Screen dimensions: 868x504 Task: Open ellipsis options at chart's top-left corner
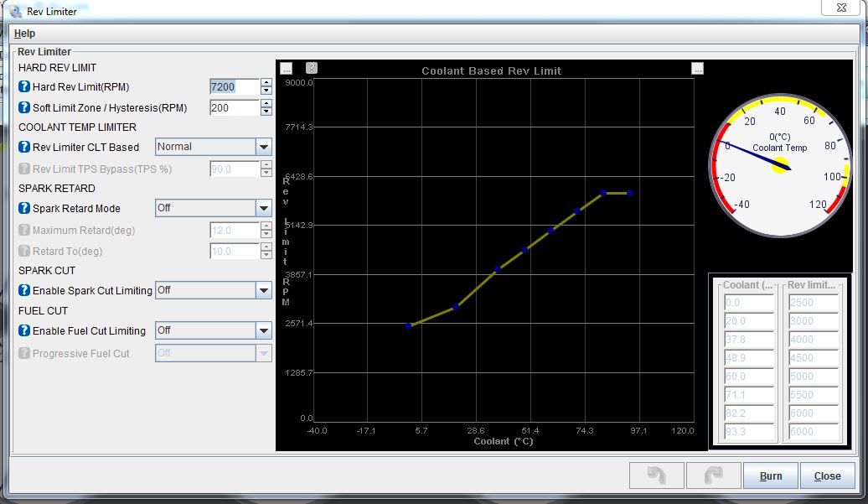click(x=286, y=69)
